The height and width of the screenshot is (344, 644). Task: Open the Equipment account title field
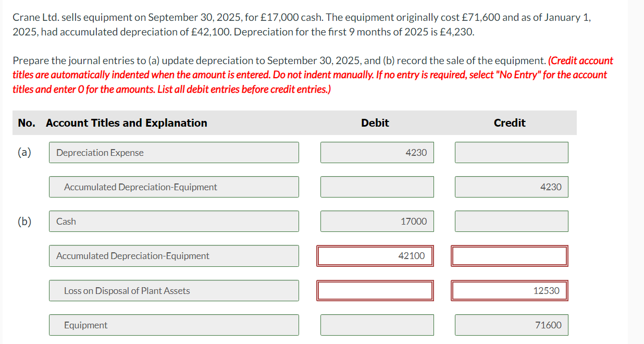pyautogui.click(x=174, y=325)
